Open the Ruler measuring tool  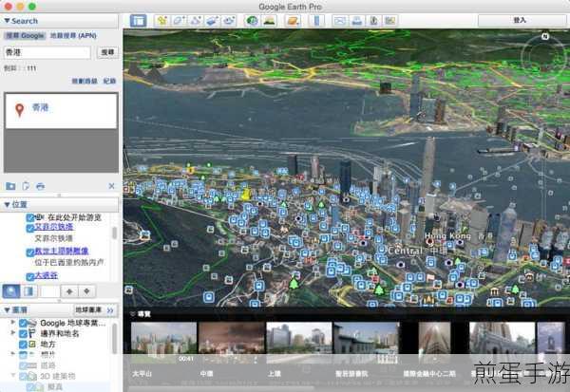pyautogui.click(x=316, y=21)
